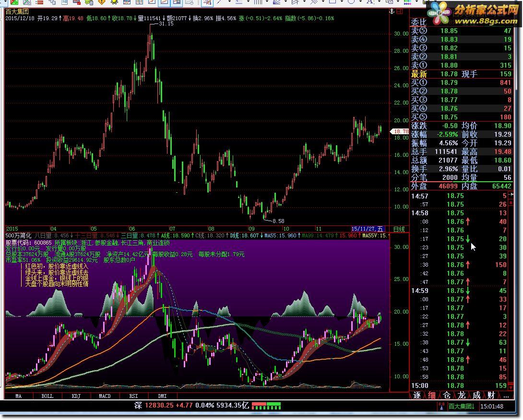
Task: Click the 换手 2.96% turnover row
Action: coord(435,169)
